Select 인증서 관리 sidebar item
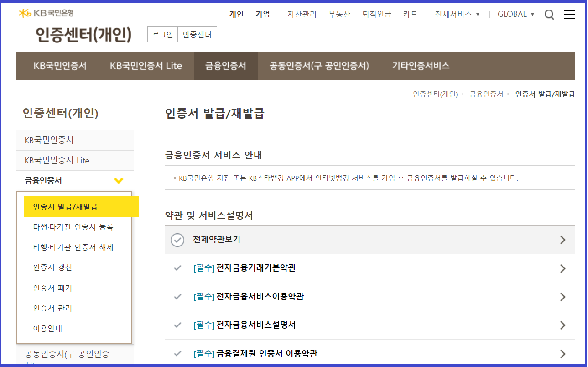The height and width of the screenshot is (367, 588). pyautogui.click(x=52, y=308)
